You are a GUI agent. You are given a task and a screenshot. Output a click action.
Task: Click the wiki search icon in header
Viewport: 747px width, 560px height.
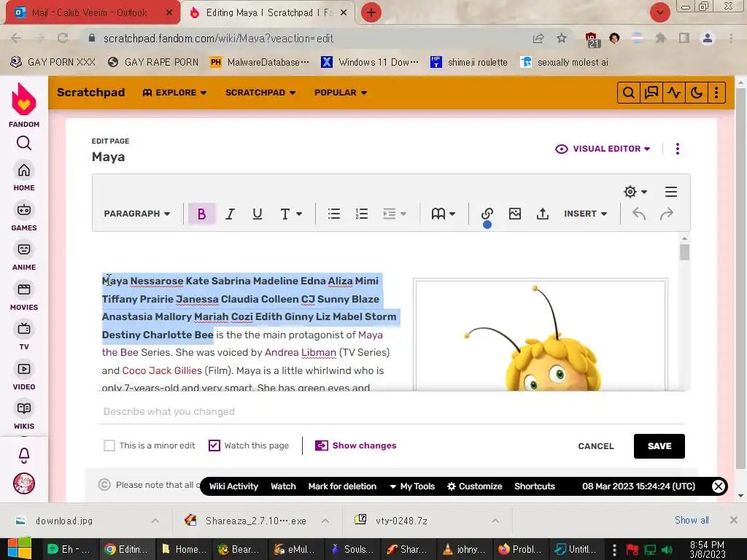coord(628,93)
